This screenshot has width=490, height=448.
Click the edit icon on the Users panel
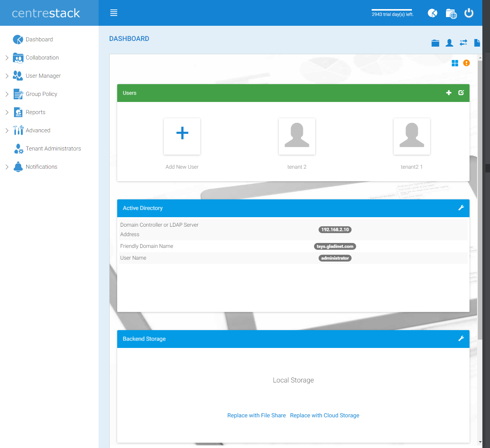coord(461,92)
